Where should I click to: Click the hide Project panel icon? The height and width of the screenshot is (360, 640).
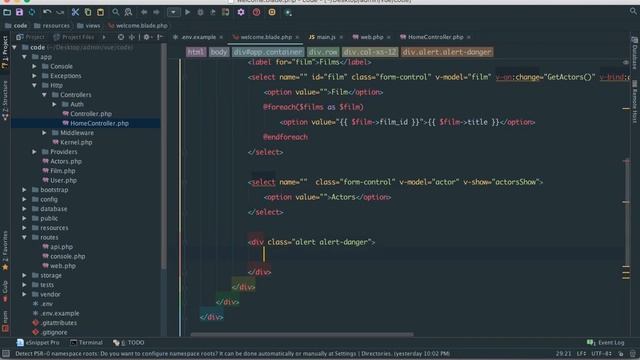click(160, 37)
